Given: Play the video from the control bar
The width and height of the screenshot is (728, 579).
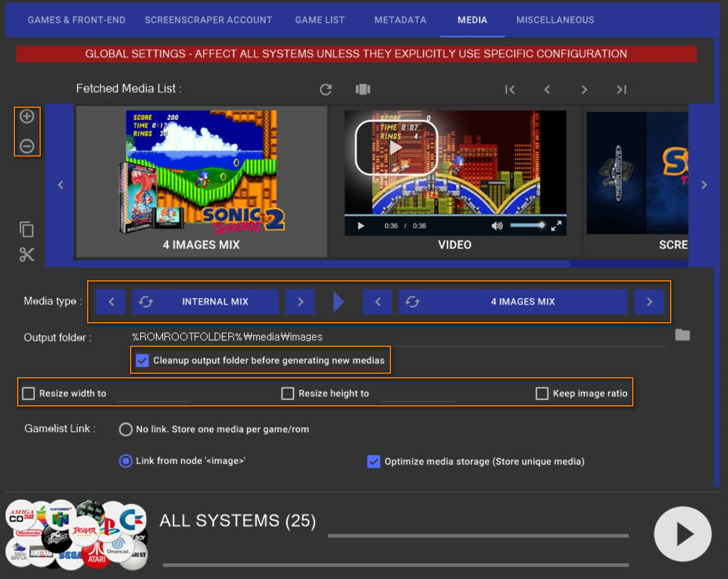Looking at the screenshot, I should click(x=361, y=226).
